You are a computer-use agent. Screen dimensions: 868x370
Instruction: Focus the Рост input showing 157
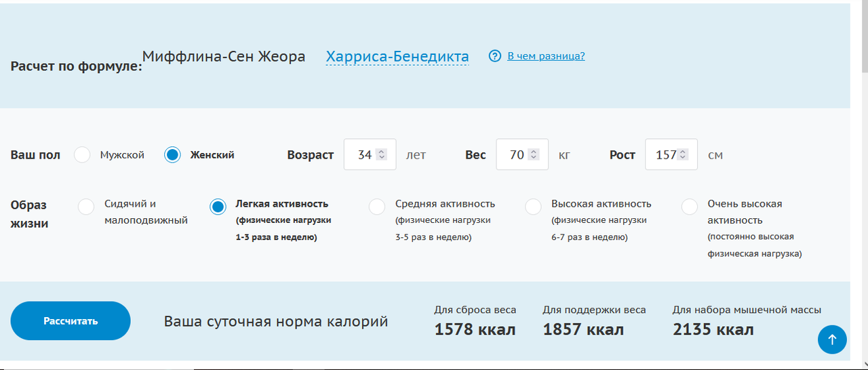pos(671,155)
